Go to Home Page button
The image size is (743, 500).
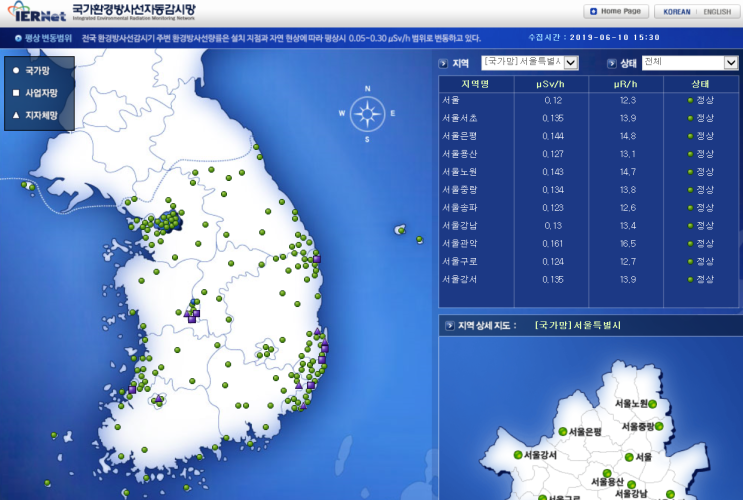[616, 11]
